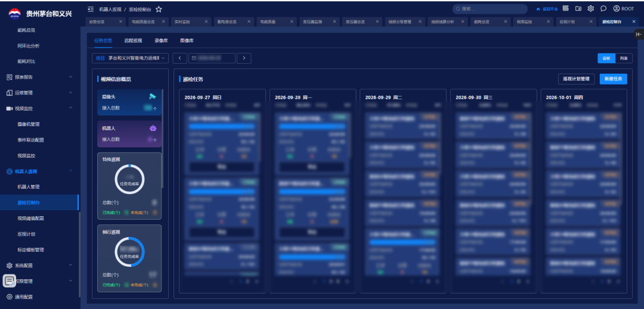Click the folder icon in top bar
This screenshot has height=309, width=644.
(578, 8)
